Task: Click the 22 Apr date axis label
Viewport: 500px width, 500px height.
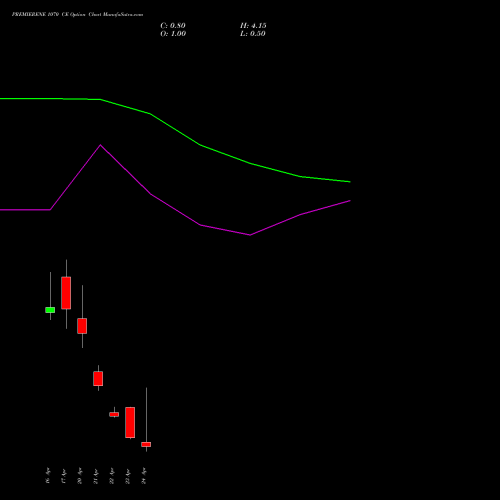Action: pos(112,476)
